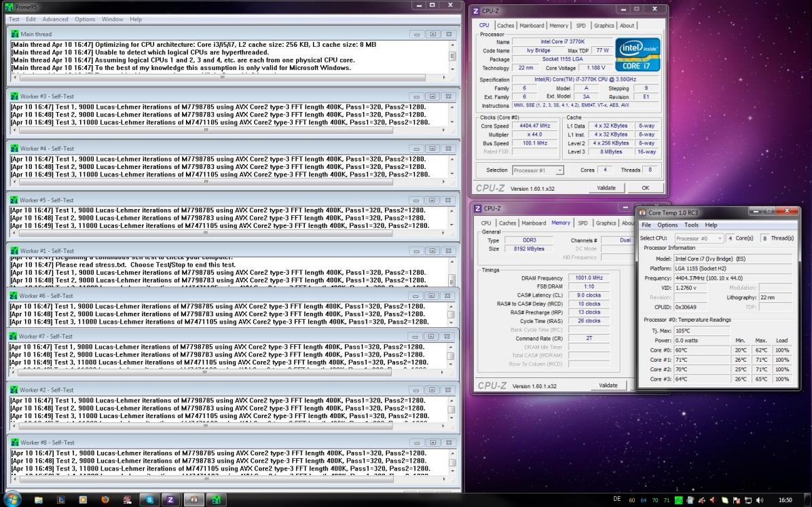Click the Tj. Max 105°C value in Core Temp
The width and height of the screenshot is (812, 507).
(702, 331)
